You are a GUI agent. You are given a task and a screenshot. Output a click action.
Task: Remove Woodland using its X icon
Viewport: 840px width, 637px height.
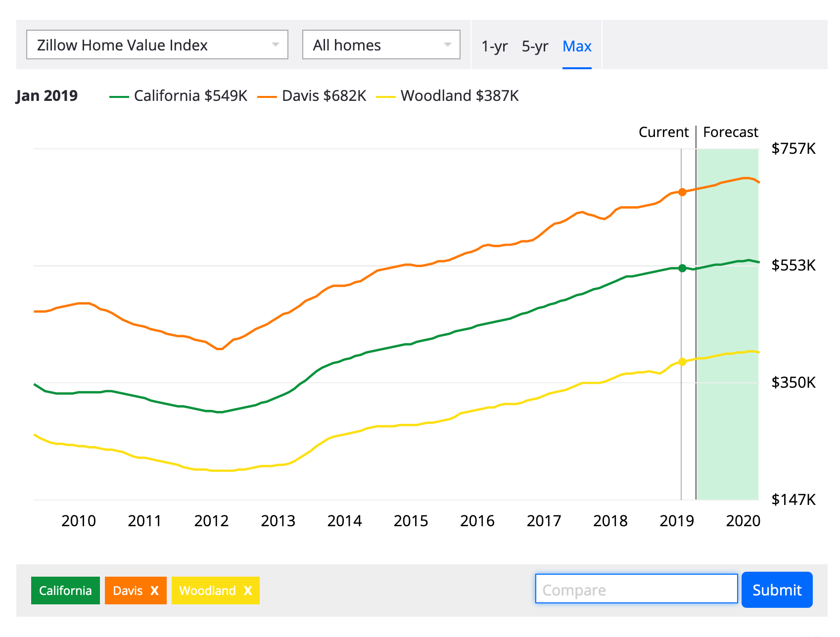tap(248, 591)
